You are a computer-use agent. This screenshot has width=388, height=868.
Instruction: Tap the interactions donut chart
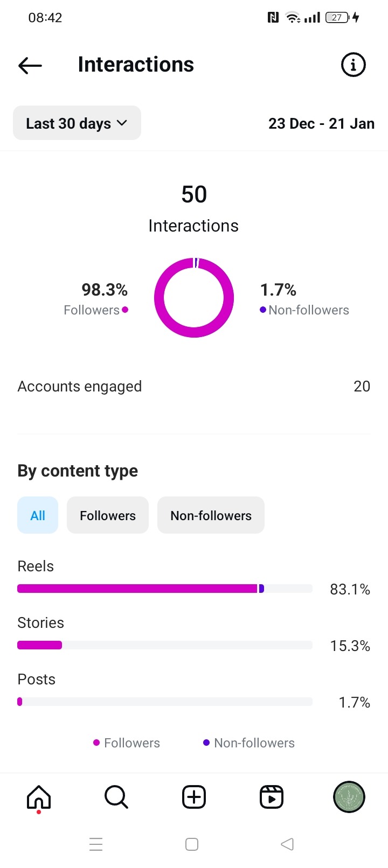[x=194, y=298]
